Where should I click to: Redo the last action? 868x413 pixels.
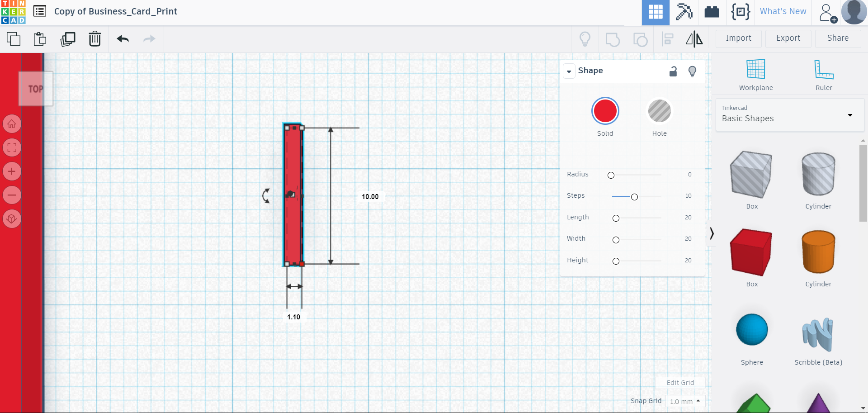pos(149,39)
